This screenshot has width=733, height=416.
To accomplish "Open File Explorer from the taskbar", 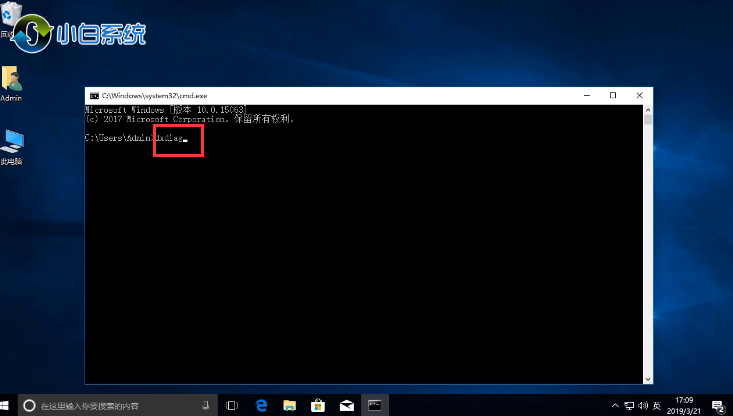I will pos(290,405).
